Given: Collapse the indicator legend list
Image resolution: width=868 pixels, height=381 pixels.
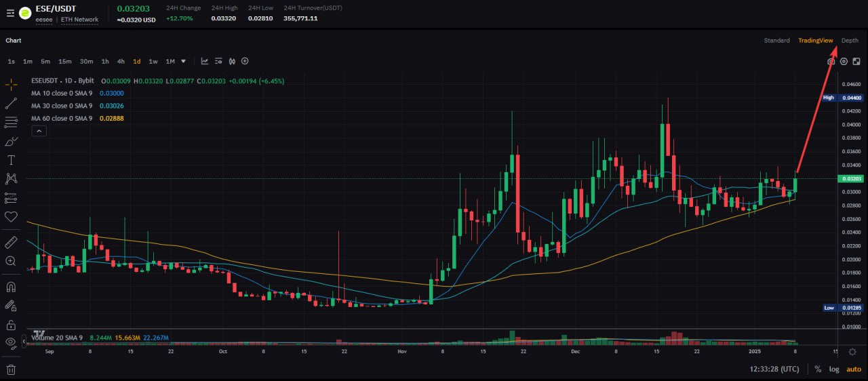Looking at the screenshot, I should 39,132.
